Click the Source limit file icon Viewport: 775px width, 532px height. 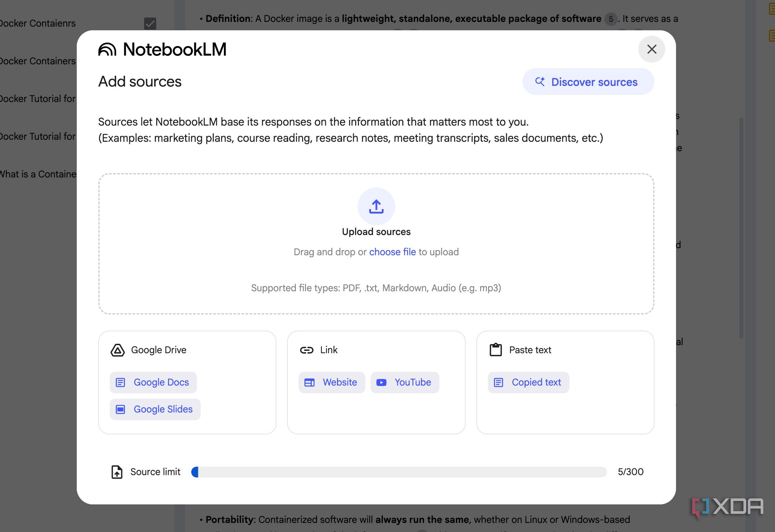click(x=117, y=472)
